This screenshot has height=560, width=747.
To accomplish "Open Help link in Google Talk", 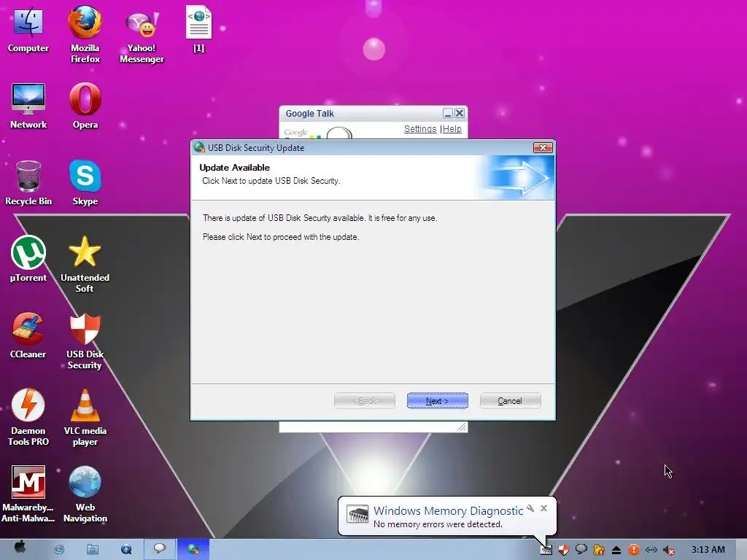I will (452, 129).
